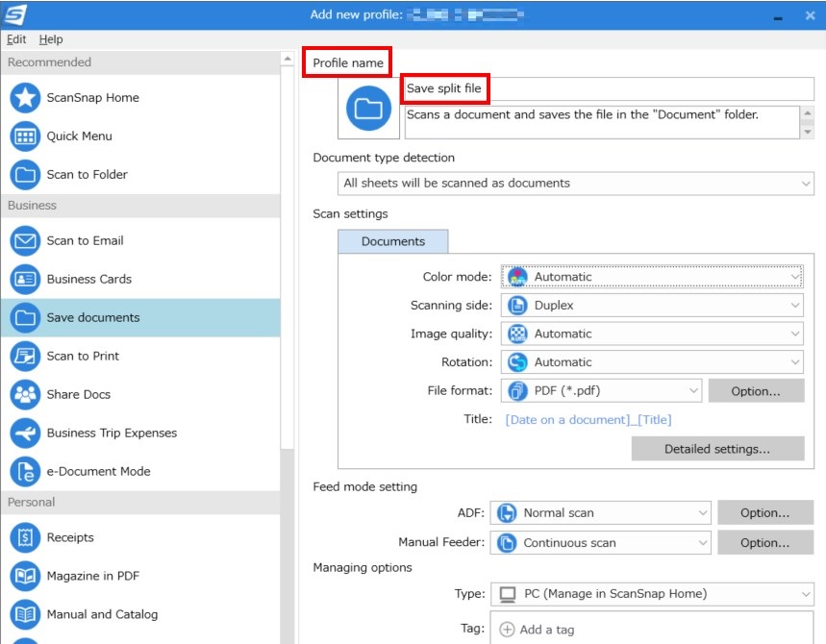The height and width of the screenshot is (644, 826).
Task: Click the Rotation Automatic icon
Action: pyautogui.click(x=517, y=362)
